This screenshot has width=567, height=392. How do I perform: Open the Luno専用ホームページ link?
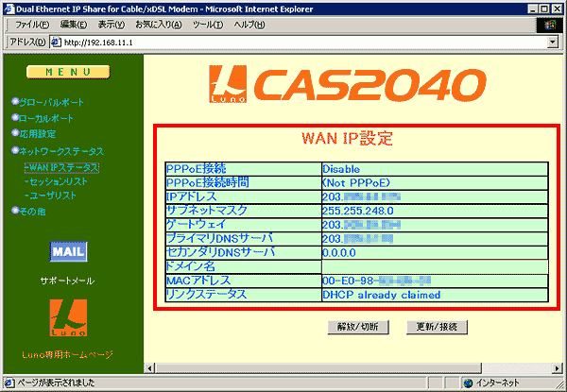(68, 355)
